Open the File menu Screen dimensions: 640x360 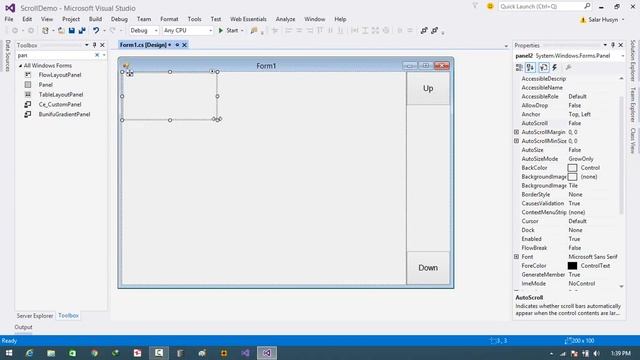tap(9, 19)
